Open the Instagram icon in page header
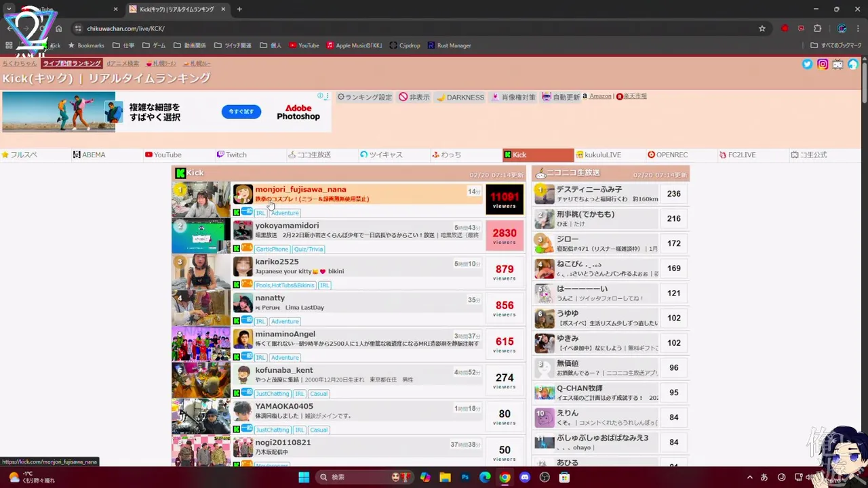Image resolution: width=868 pixels, height=488 pixels. coord(823,64)
